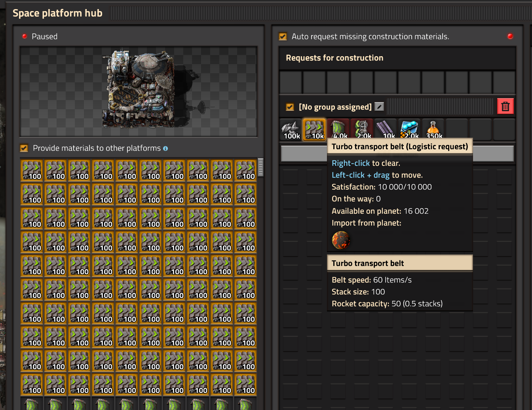Select the 100k ore logistic request slot
The height and width of the screenshot is (410, 532).
click(291, 130)
